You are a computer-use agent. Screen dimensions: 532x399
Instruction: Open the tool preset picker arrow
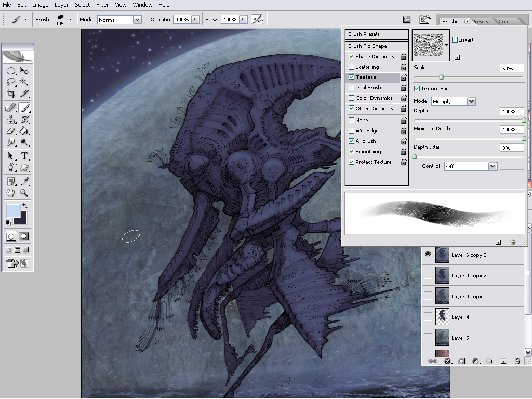pyautogui.click(x=25, y=19)
